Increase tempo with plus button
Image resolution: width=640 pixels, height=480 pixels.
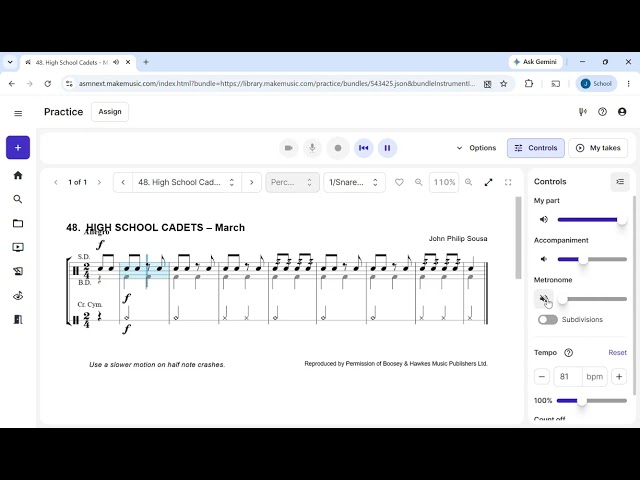coord(619,376)
